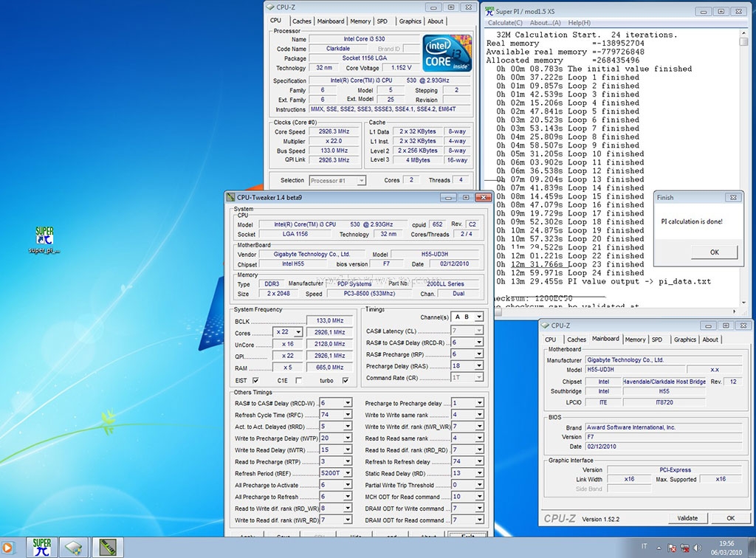Viewport: 756px width, 558px height.
Task: Open the Action Center flag tray icon
Action: [672, 548]
